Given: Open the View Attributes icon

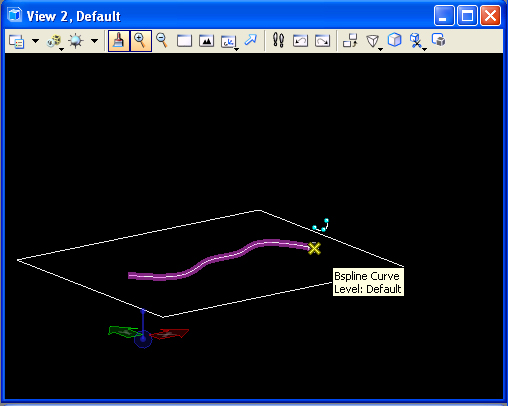Looking at the screenshot, I should 16,41.
